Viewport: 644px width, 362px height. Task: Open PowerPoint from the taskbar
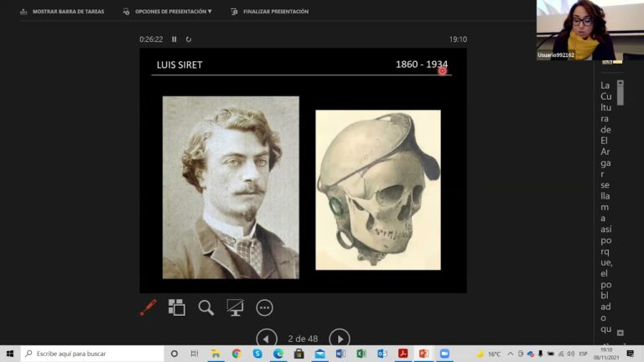coord(423,354)
